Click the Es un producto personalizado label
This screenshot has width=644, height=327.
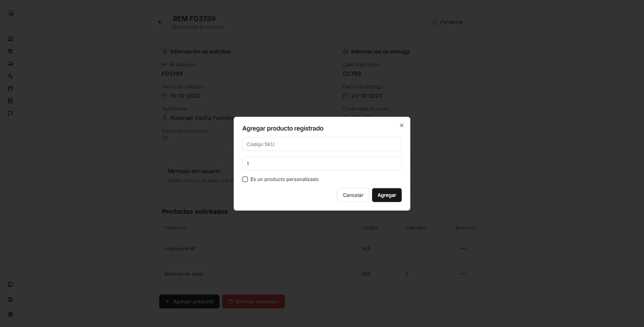pos(284,179)
